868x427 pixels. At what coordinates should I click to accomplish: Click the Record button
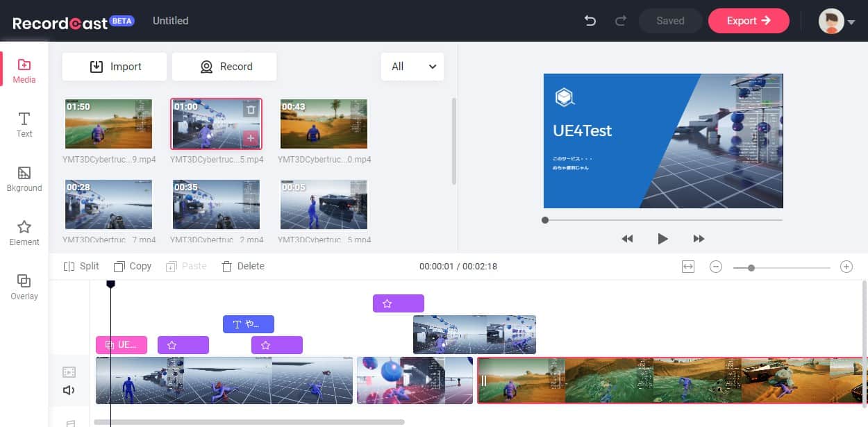pyautogui.click(x=224, y=67)
